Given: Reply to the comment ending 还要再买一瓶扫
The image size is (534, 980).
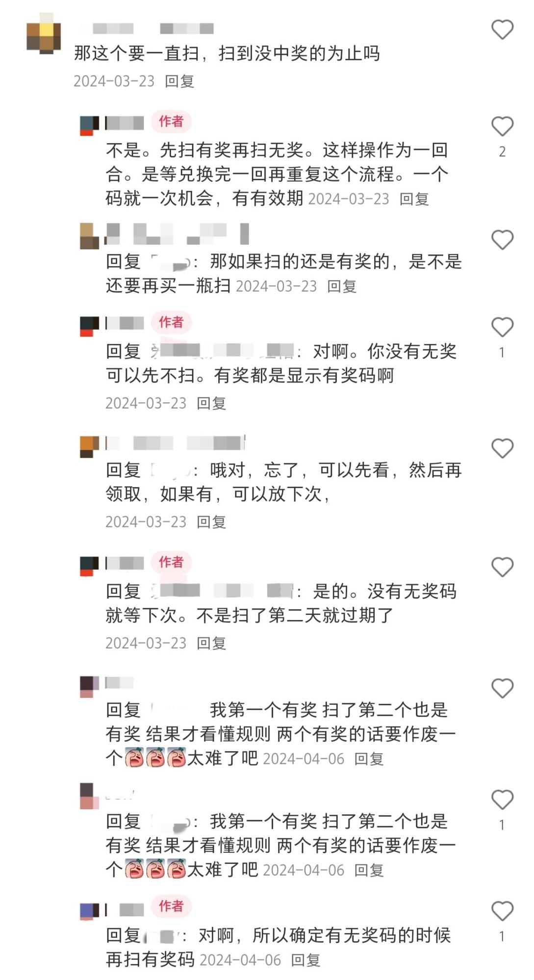Looking at the screenshot, I should pyautogui.click(x=342, y=286).
